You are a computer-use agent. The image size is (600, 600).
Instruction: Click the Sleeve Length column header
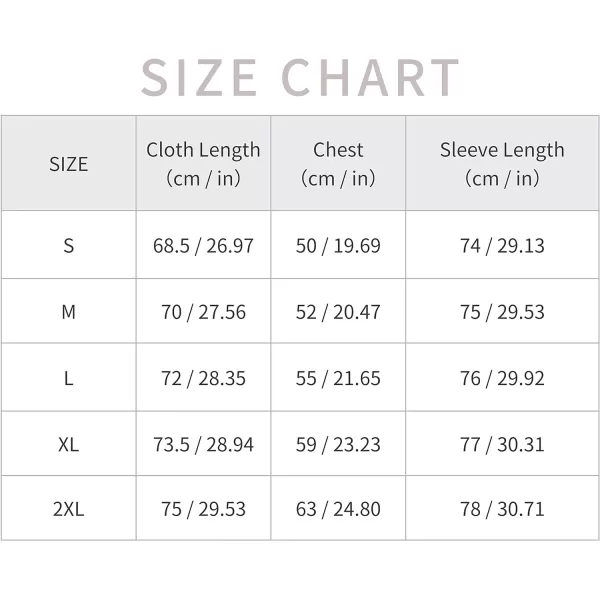click(502, 164)
